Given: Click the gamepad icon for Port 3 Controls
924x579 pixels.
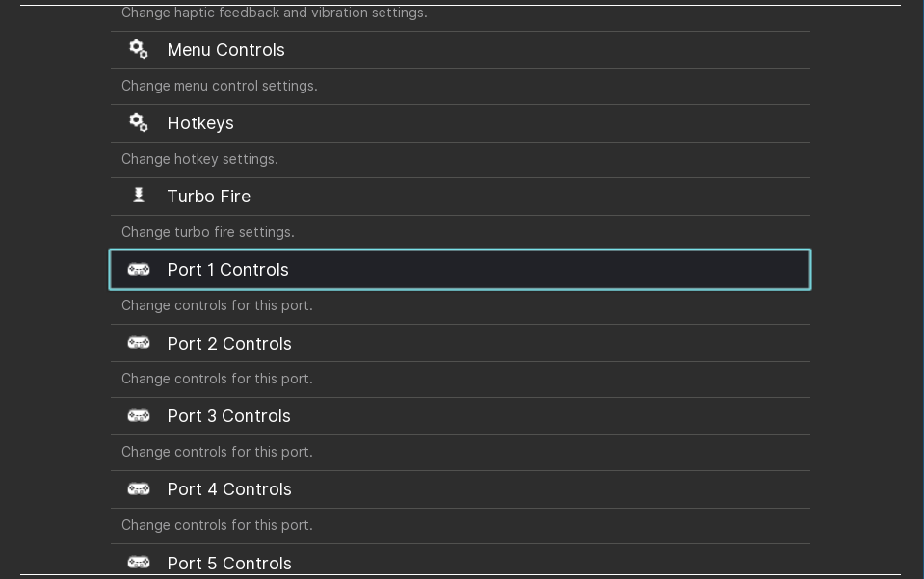Looking at the screenshot, I should coord(139,416).
